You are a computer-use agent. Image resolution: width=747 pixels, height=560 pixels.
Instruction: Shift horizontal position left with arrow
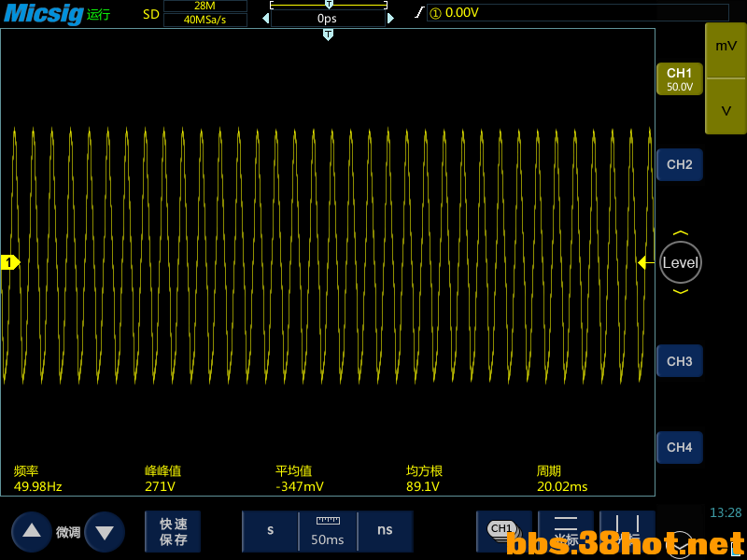(266, 18)
